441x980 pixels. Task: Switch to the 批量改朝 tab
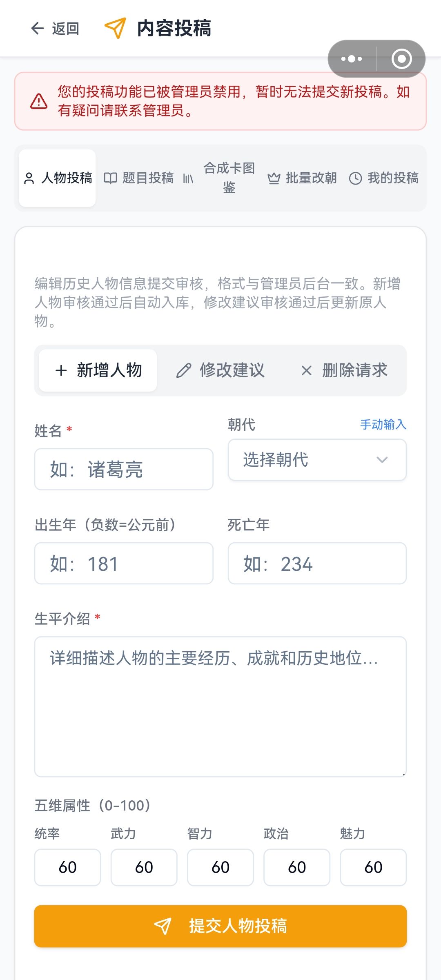pos(302,178)
